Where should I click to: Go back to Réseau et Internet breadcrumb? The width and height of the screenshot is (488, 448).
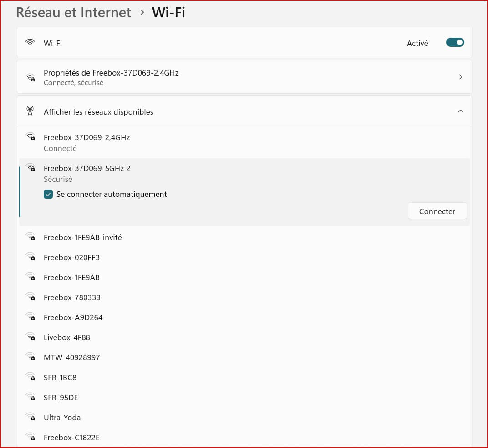[74, 12]
